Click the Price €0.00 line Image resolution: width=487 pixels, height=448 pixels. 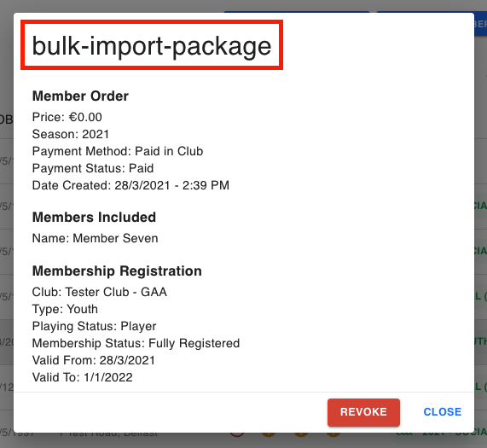pos(67,117)
